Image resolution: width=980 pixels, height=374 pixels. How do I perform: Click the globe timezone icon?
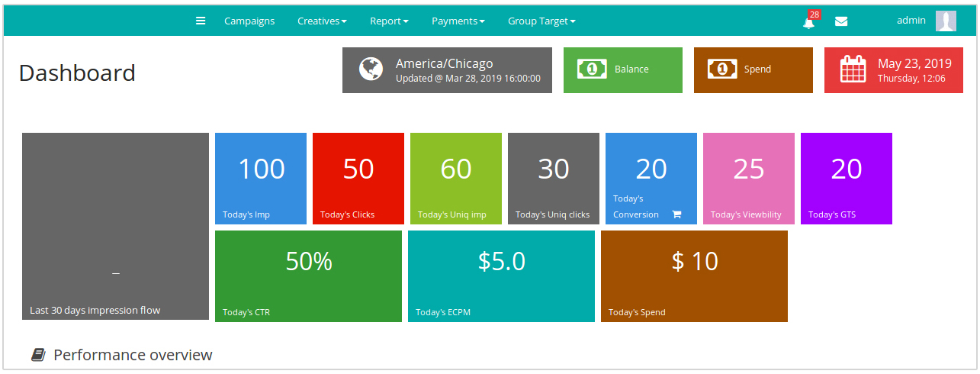(x=371, y=69)
